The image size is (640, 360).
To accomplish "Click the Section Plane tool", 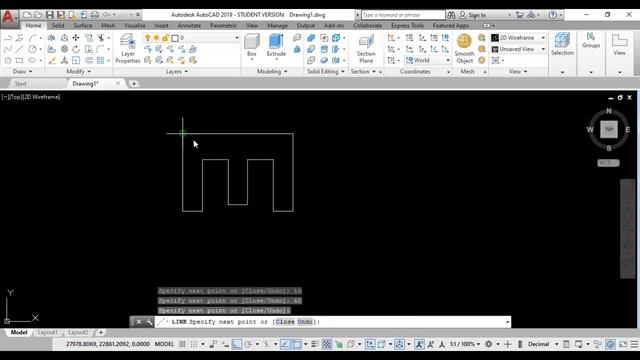I will pos(366,49).
